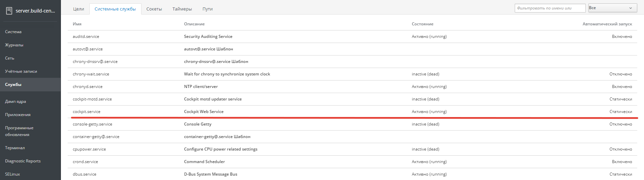The width and height of the screenshot is (644, 180).
Task: Open dbus.service row
Action: [x=352, y=174]
